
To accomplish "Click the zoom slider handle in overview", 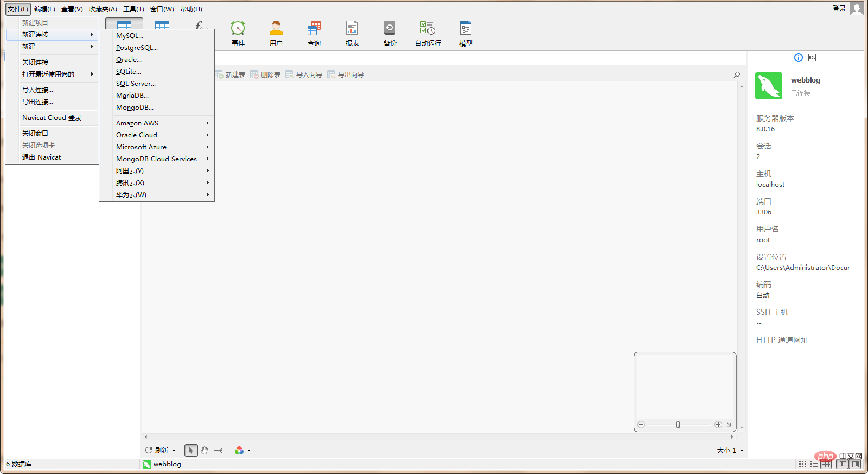I will [x=678, y=425].
